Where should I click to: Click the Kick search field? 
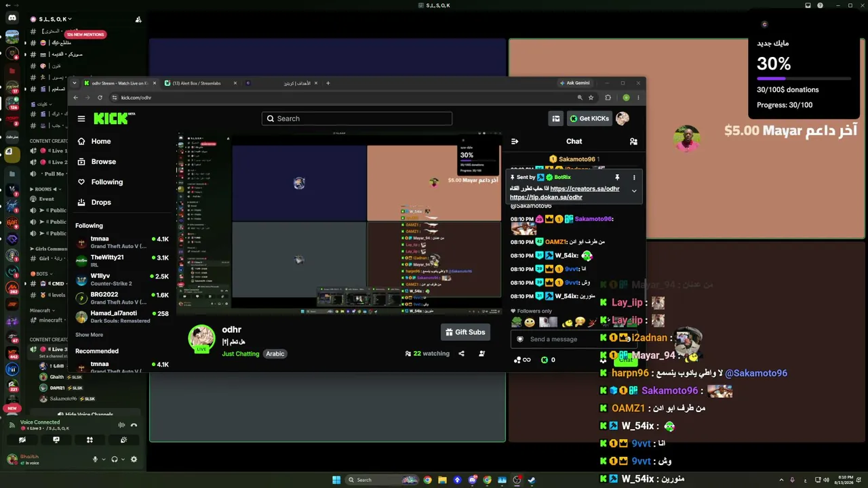[x=357, y=119]
